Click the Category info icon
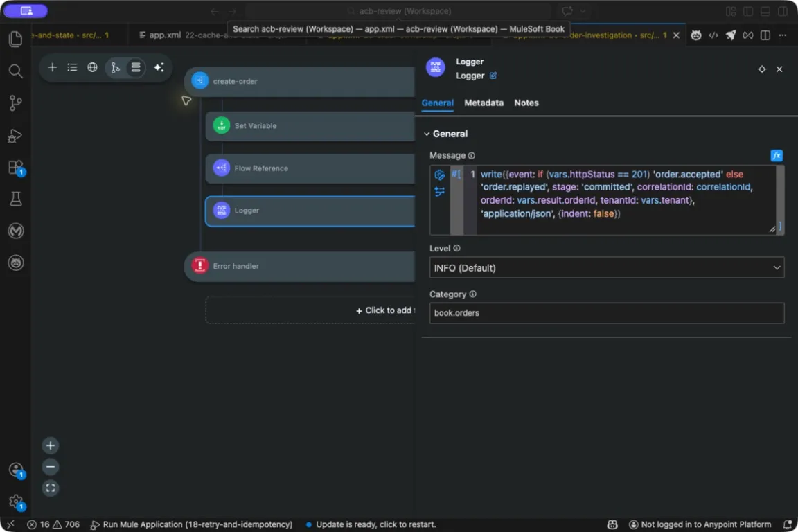 click(472, 294)
